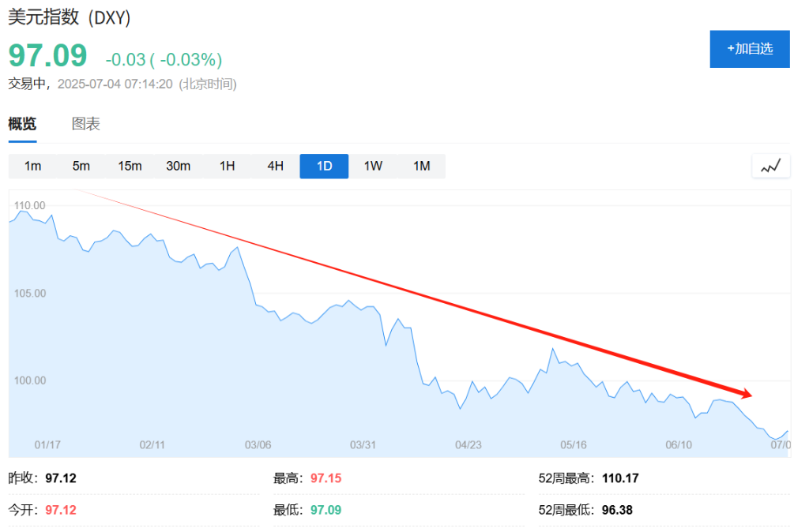Reselect the highlighted 1D interval
The height and width of the screenshot is (532, 809).
pyautogui.click(x=324, y=166)
